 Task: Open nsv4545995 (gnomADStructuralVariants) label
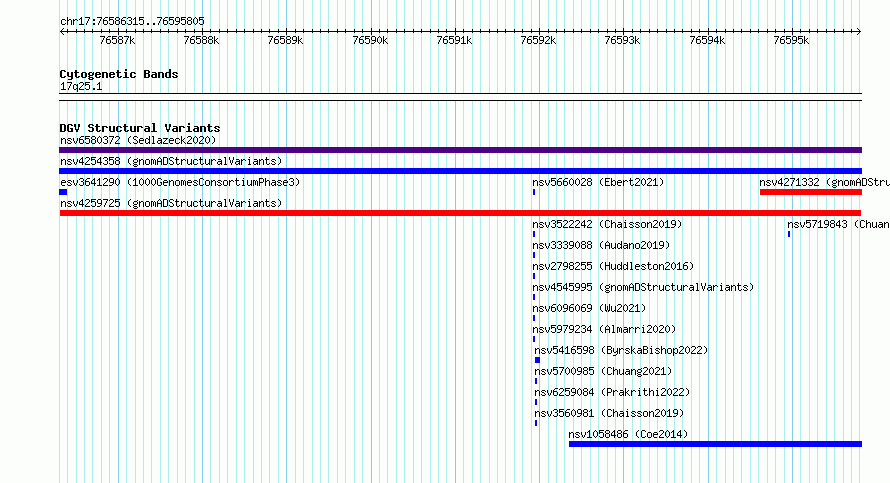pos(643,287)
